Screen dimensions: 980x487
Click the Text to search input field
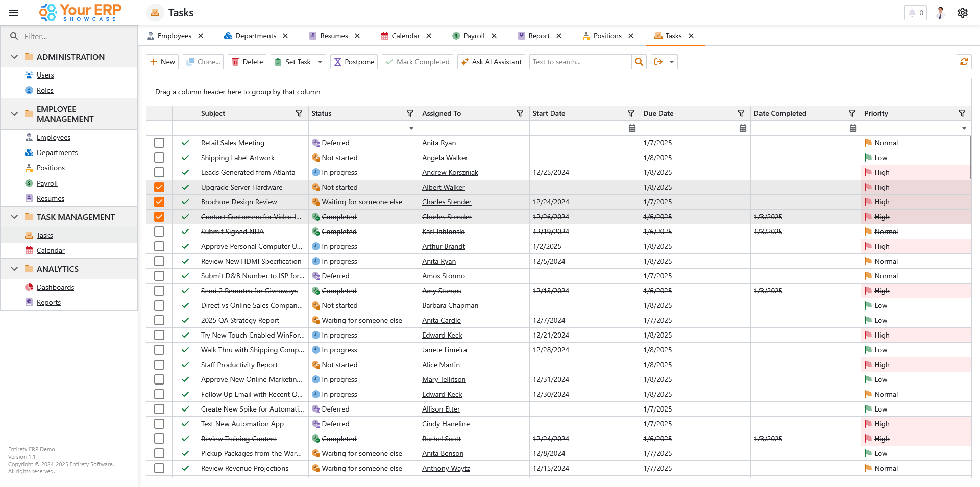(580, 62)
